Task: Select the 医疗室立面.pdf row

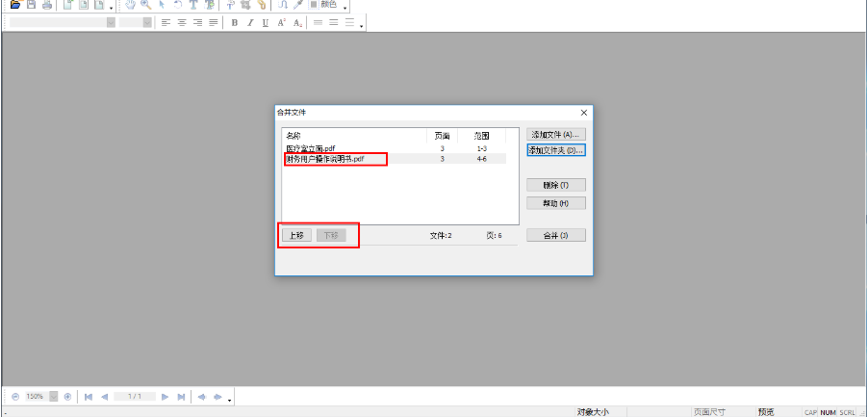Action: point(395,148)
